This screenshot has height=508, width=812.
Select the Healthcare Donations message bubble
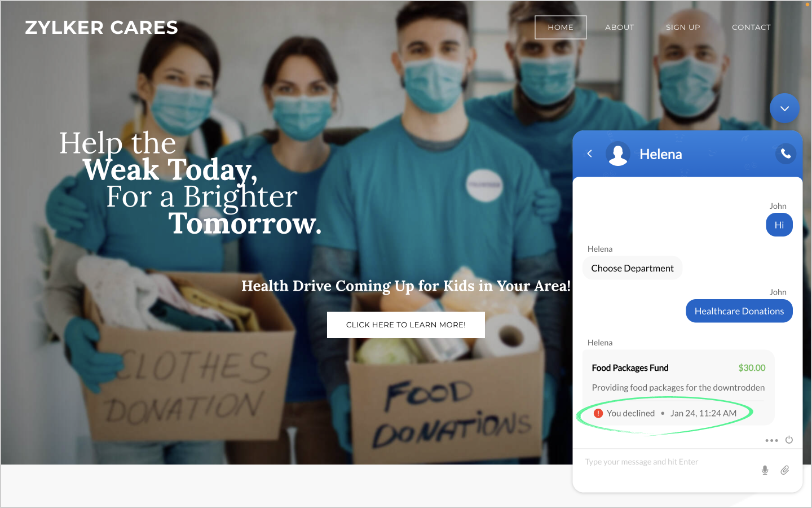click(739, 311)
